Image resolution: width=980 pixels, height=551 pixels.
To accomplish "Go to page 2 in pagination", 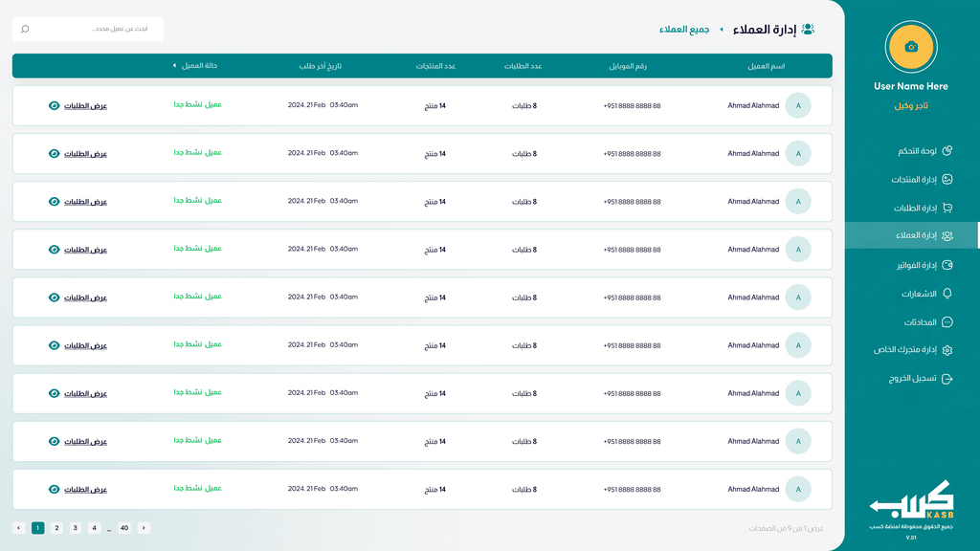I will click(56, 528).
